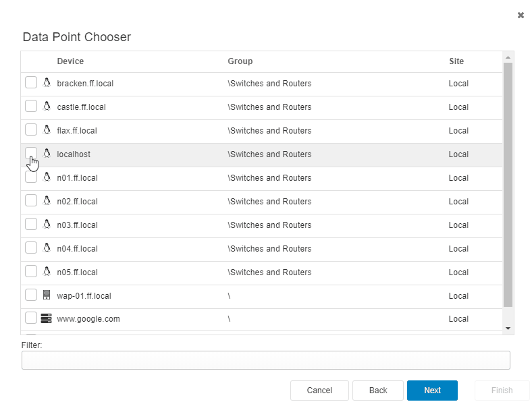Click the wireless access point icon for wap-01.ff.local
The image size is (532, 404).
(x=47, y=295)
